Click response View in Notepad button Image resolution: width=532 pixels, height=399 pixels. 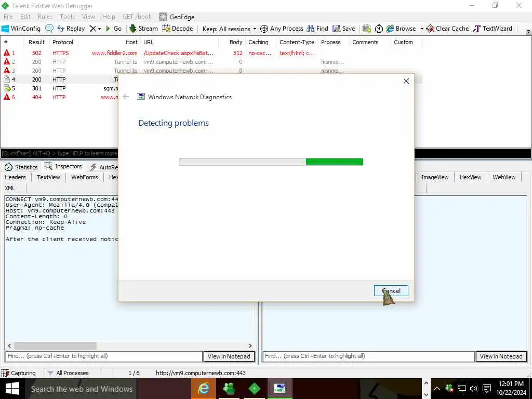tap(501, 356)
